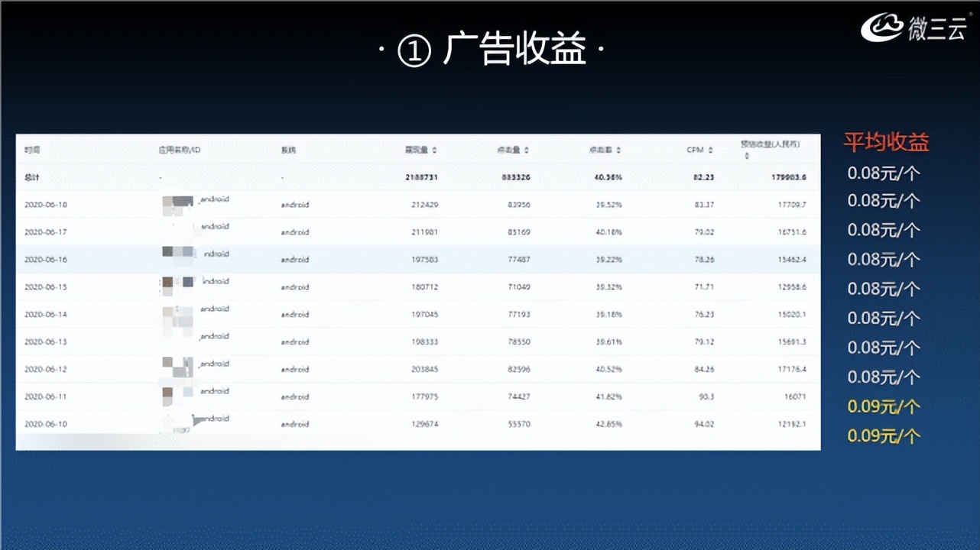980x550 pixels.
Task: Click the 总计 totals row
Action: 31,176
